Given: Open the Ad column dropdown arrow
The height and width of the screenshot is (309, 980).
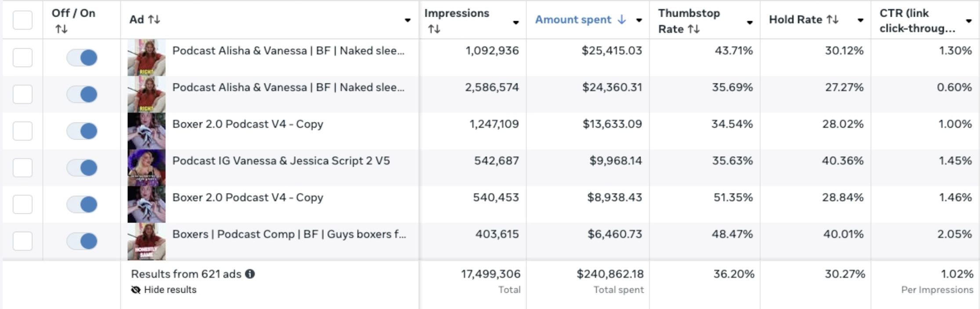Looking at the screenshot, I should 407,20.
